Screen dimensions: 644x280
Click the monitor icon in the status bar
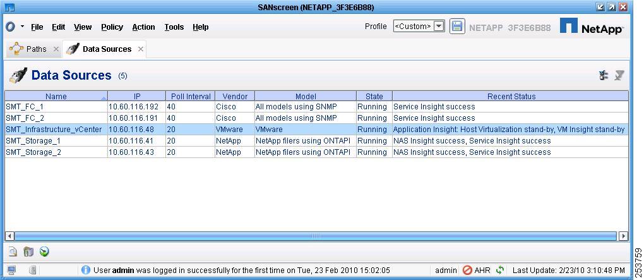[11, 270]
